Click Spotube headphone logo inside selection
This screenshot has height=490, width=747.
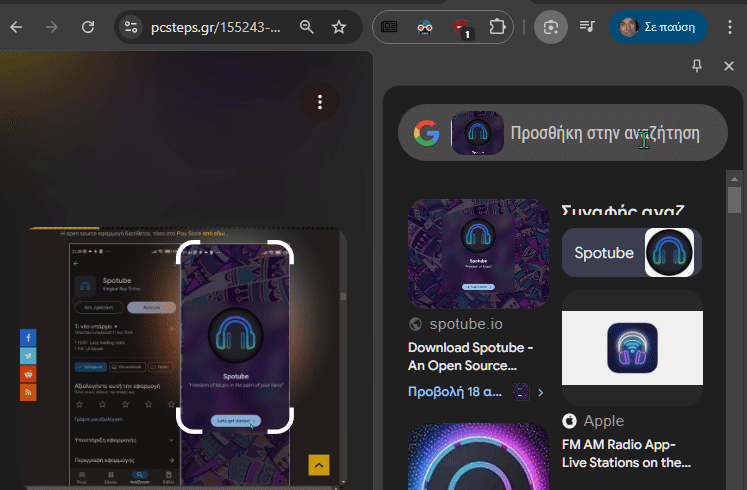pos(236,336)
